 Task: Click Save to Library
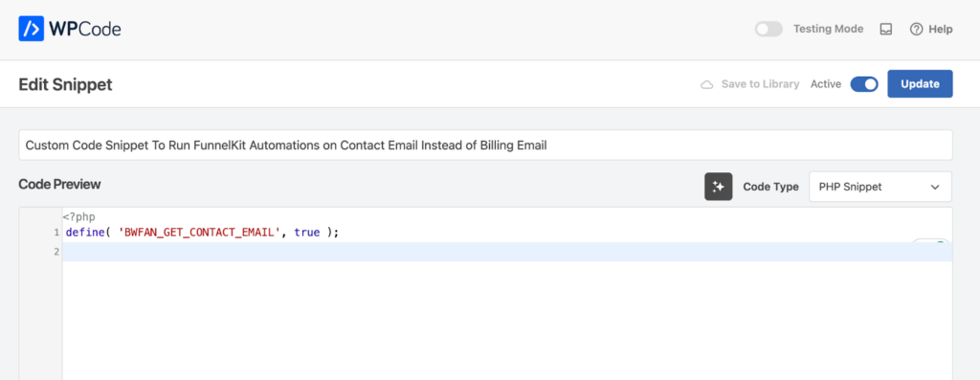pyautogui.click(x=760, y=83)
